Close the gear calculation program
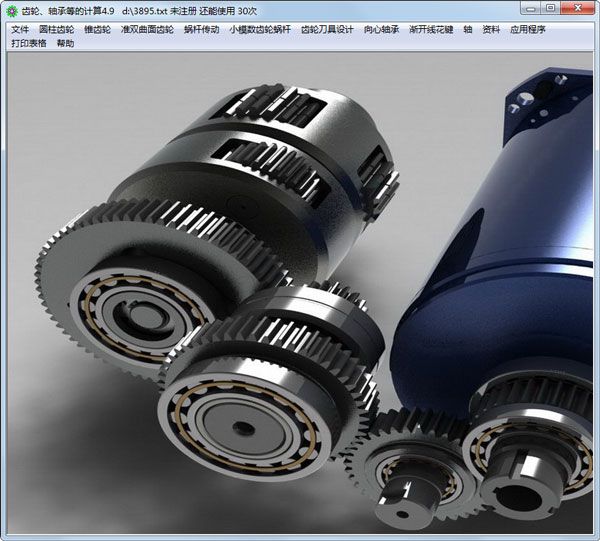Viewport: 600px width, 541px height. coord(578,9)
